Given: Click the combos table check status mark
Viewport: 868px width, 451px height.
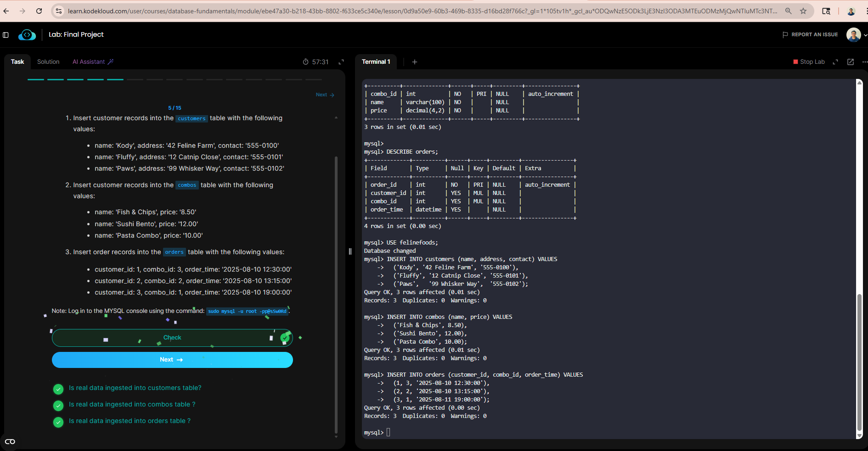Looking at the screenshot, I should coord(58,406).
